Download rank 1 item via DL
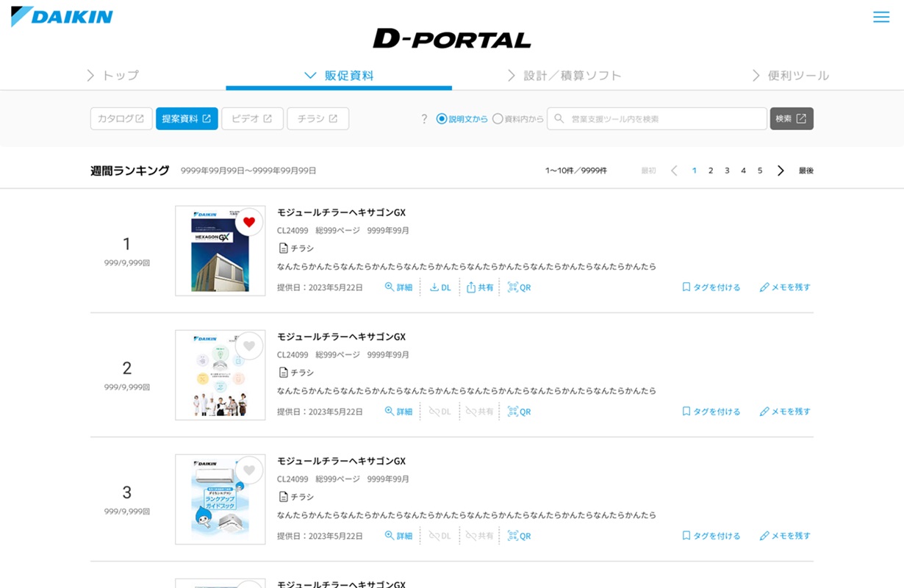 [x=440, y=287]
